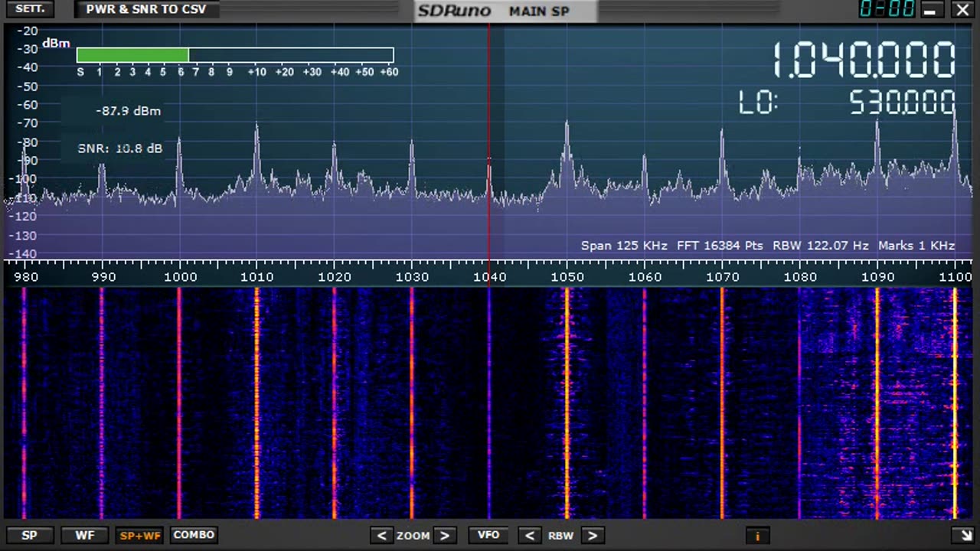Zoom out with left ZOOM arrow
980x551 pixels.
(x=381, y=536)
